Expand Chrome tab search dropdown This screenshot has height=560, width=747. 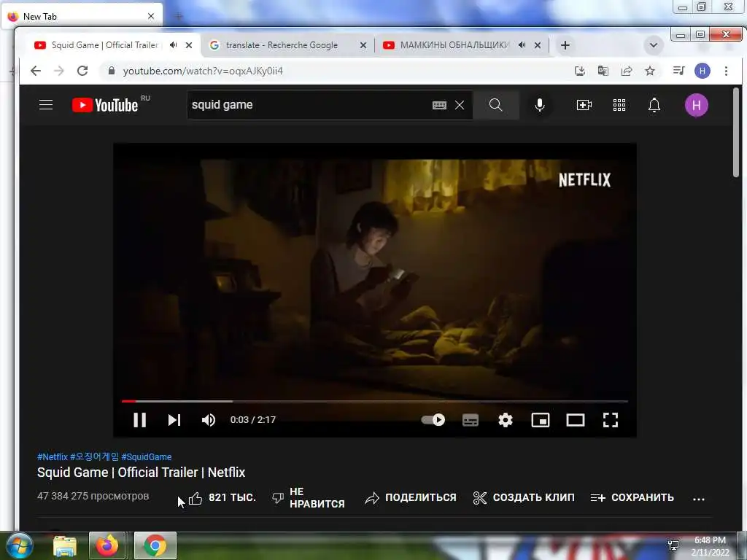tap(653, 45)
